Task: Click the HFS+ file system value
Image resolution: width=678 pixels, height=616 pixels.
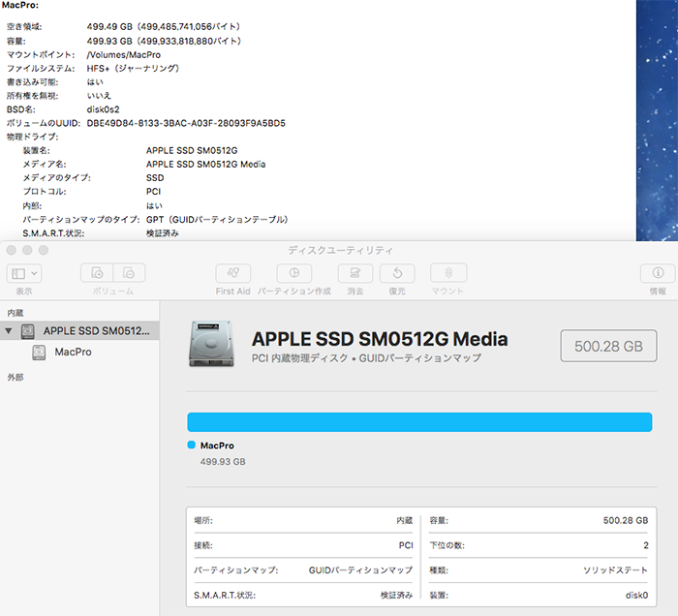Action: [133, 69]
